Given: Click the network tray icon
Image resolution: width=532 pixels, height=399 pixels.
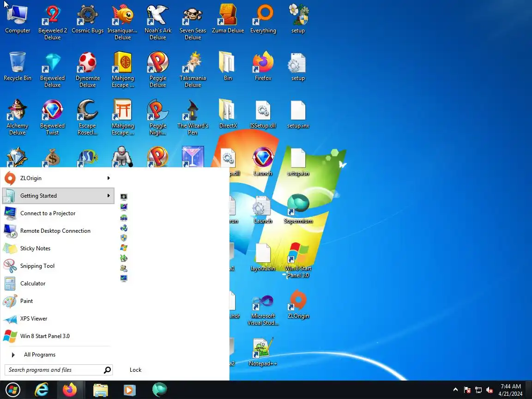Looking at the screenshot, I should [478, 390].
